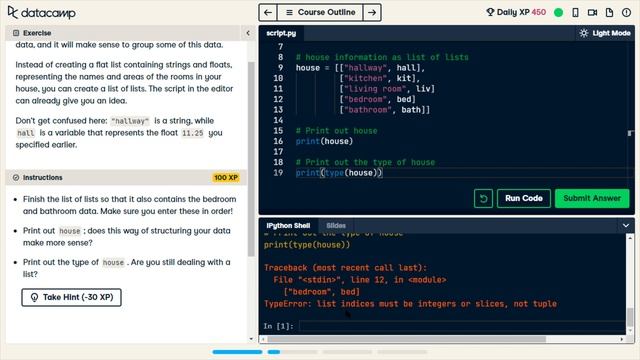Click the TypeError message in shell
Viewport: 640px width, 360px height.
(x=410, y=304)
